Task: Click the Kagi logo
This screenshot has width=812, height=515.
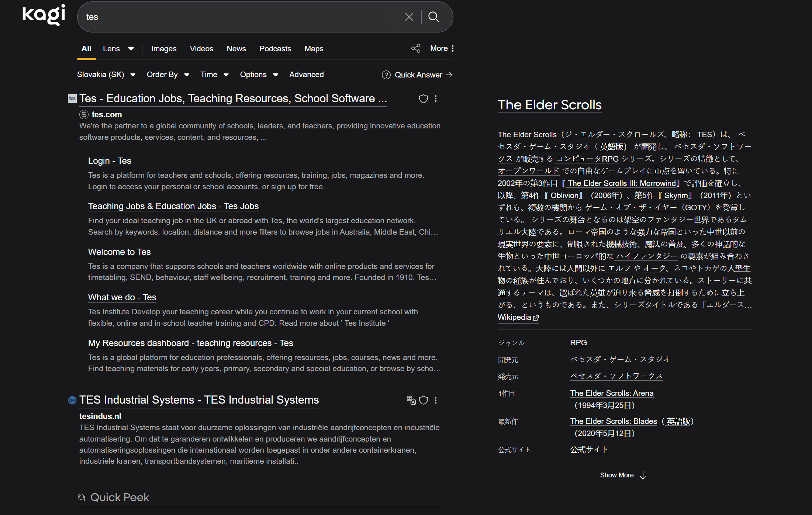Action: pyautogui.click(x=44, y=15)
